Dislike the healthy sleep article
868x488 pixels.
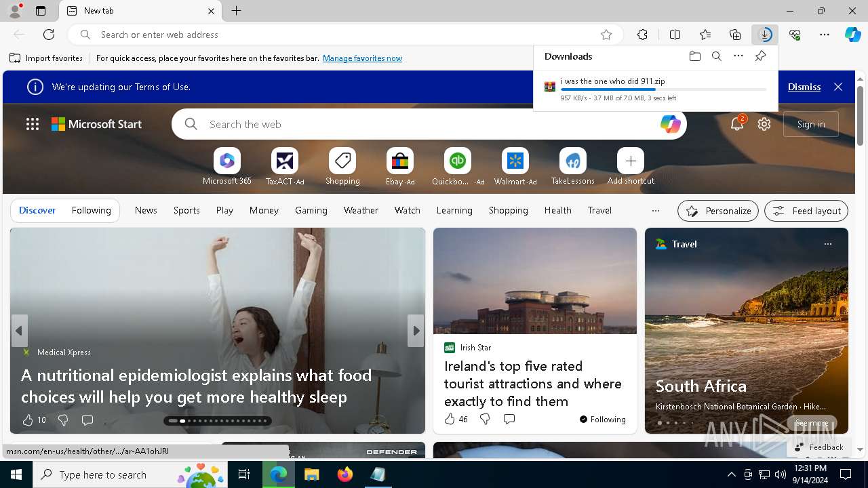63,420
